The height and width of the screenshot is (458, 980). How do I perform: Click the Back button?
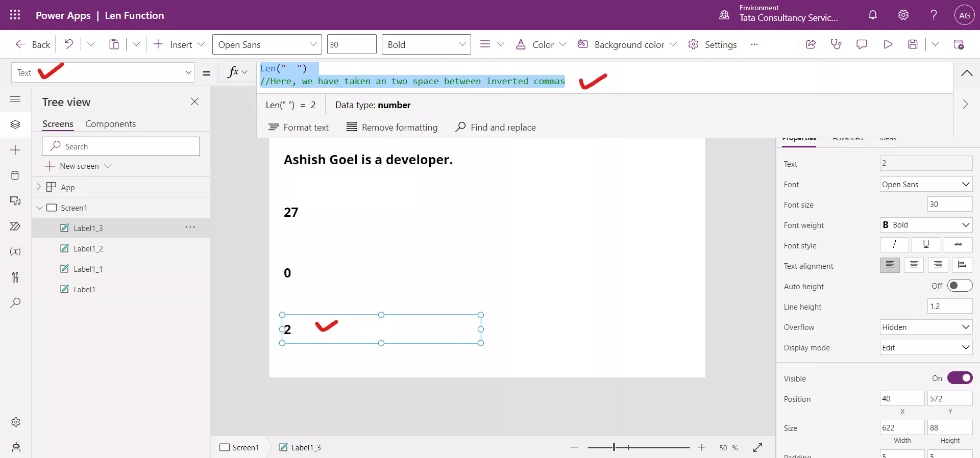[33, 44]
